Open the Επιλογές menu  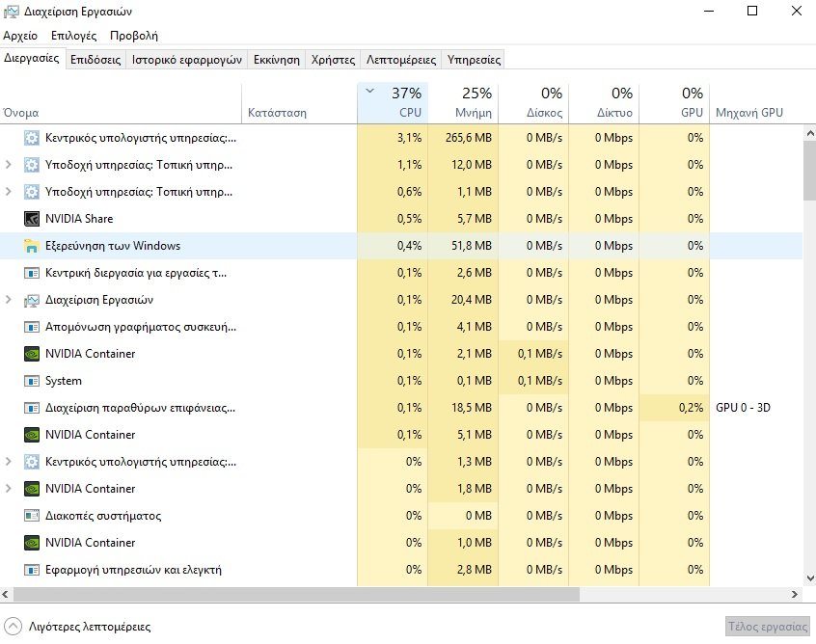74,36
